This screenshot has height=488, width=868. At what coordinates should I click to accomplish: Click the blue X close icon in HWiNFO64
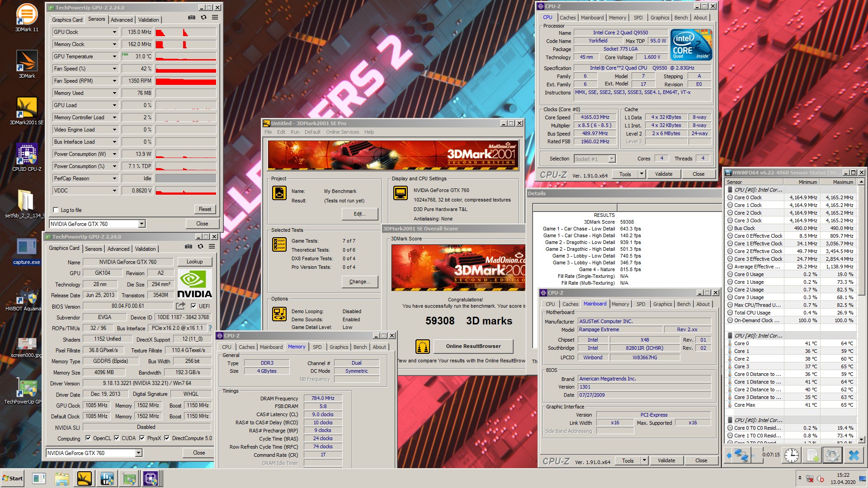[x=854, y=455]
